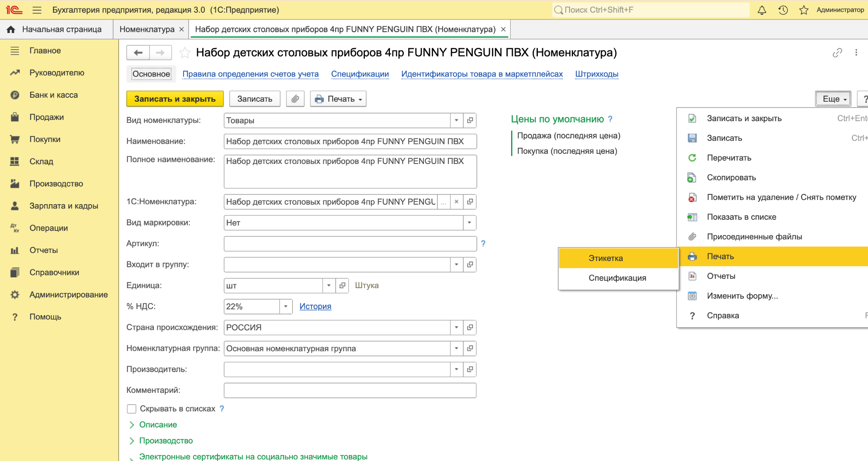868x461 pixels.
Task: Click the Записать toolbar button
Action: pos(255,99)
